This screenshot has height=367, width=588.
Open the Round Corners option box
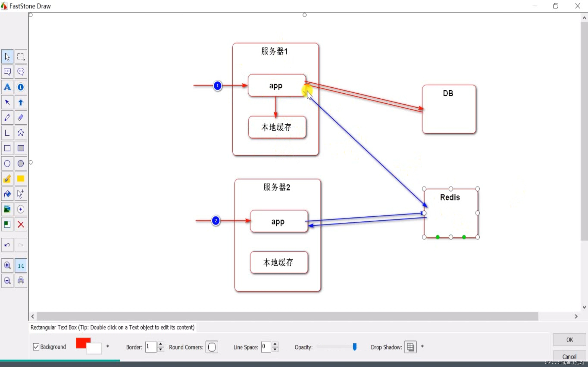(212, 347)
